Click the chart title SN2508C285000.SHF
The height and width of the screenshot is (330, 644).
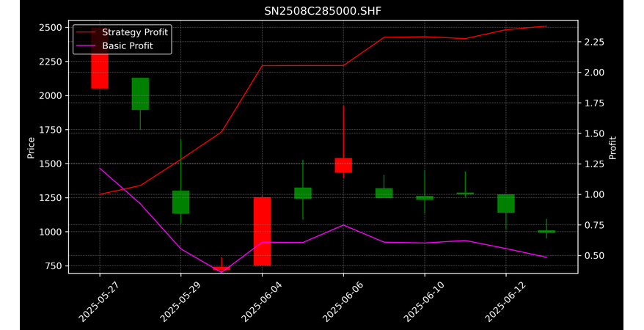323,11
